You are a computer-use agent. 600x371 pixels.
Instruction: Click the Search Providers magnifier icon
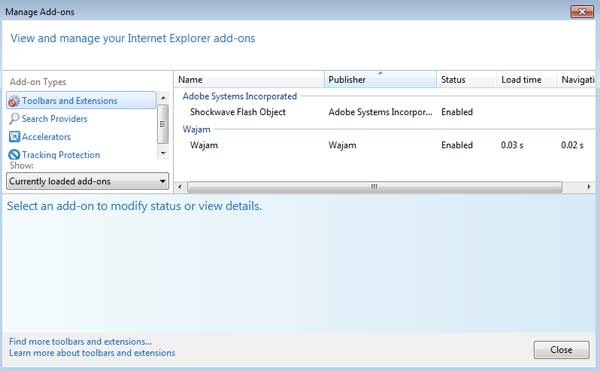pos(14,119)
